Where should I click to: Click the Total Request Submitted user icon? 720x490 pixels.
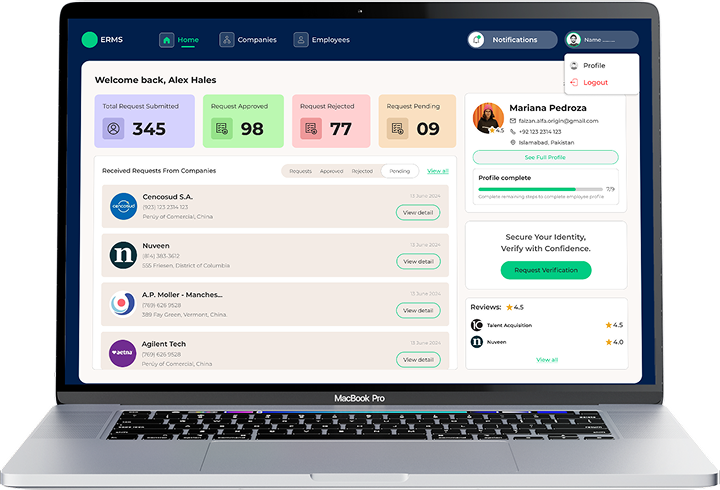coord(114,128)
